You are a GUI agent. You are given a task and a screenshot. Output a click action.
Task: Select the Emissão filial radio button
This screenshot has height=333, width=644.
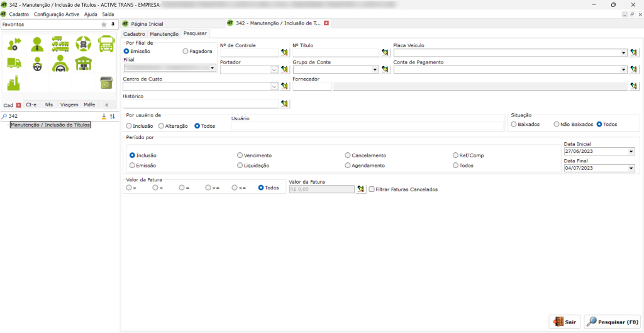click(126, 52)
